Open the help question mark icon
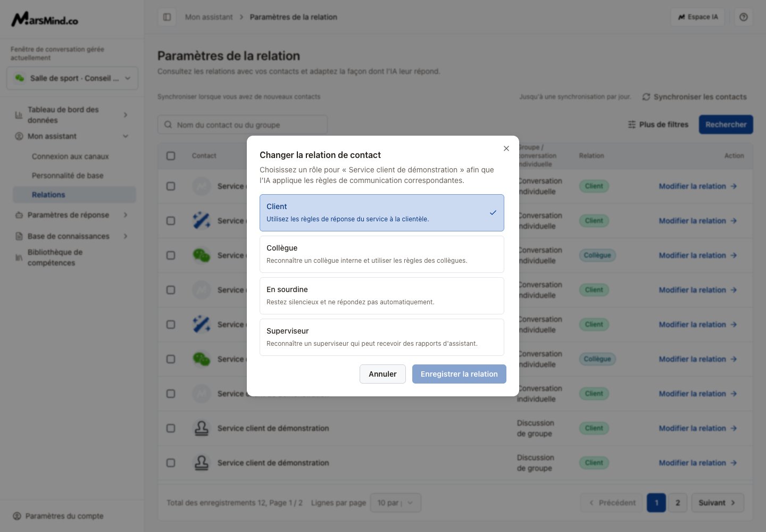This screenshot has width=766, height=532. click(x=744, y=17)
